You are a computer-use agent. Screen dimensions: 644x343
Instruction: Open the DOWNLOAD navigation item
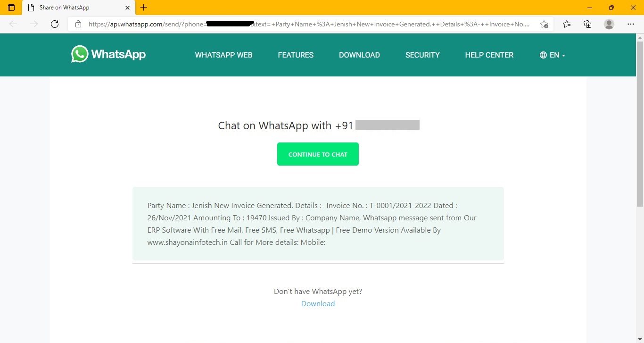click(x=359, y=55)
